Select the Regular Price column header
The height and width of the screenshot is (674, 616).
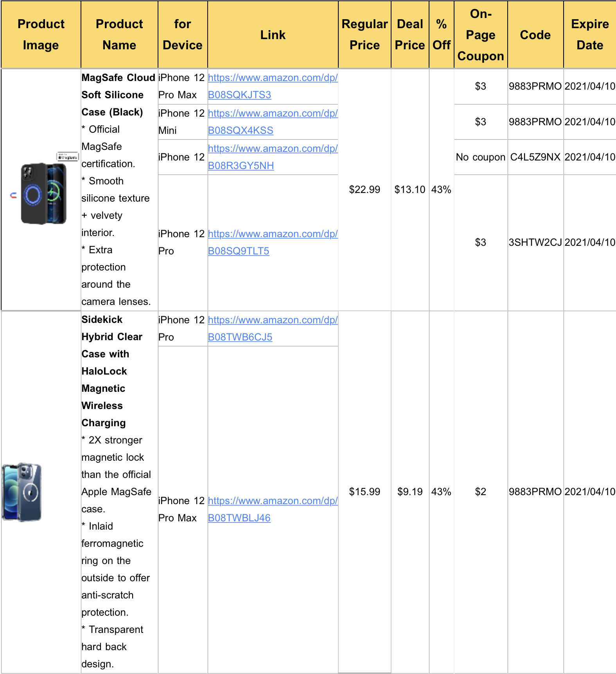(x=365, y=34)
